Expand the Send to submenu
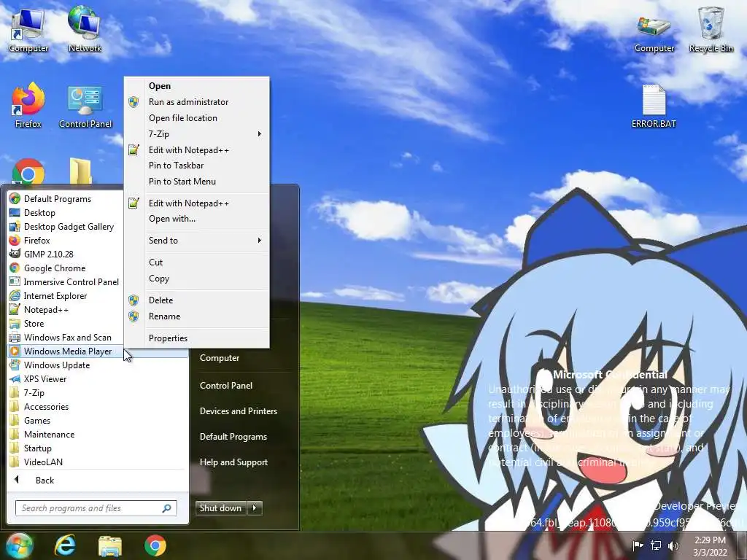The image size is (747, 560). tap(197, 241)
